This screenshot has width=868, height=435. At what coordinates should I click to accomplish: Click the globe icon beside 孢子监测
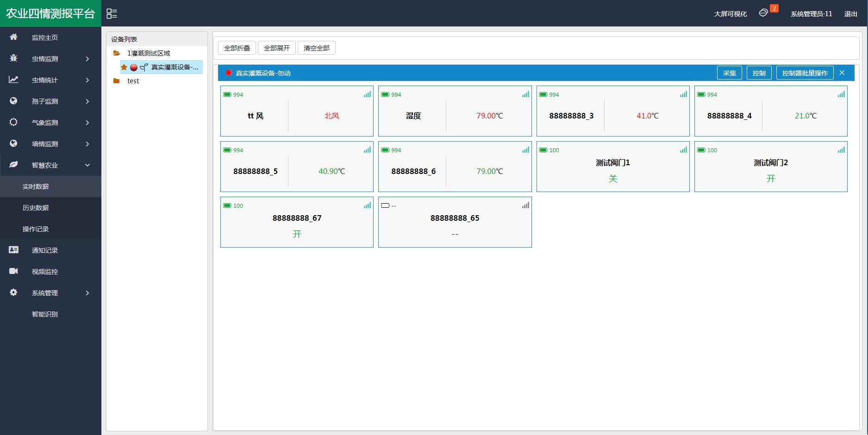[13, 101]
